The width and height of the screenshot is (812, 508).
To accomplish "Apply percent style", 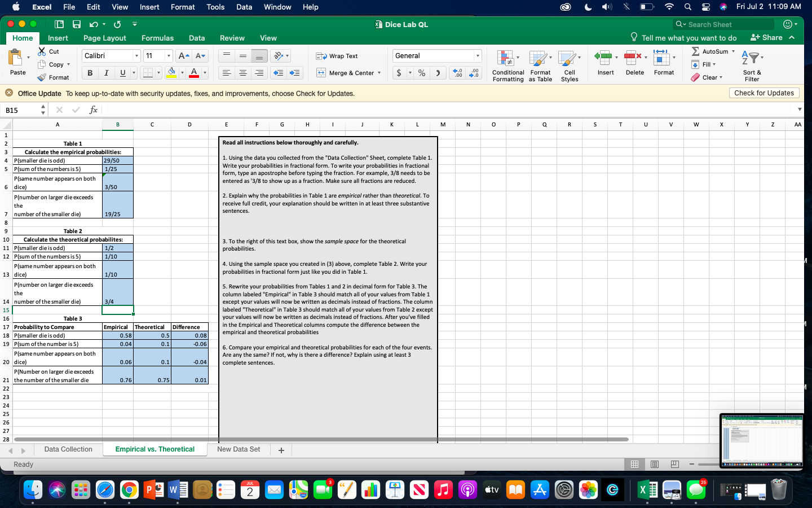I will 422,73.
